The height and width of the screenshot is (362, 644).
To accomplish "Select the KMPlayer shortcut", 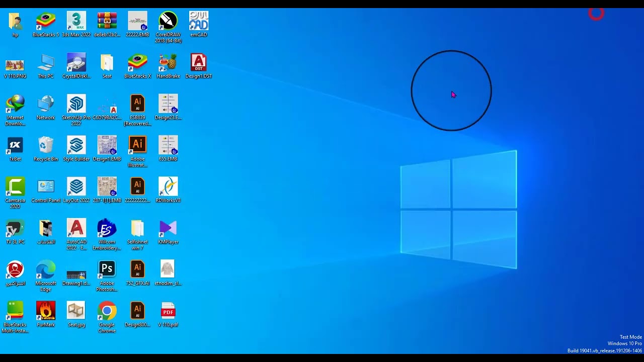I will click(168, 228).
